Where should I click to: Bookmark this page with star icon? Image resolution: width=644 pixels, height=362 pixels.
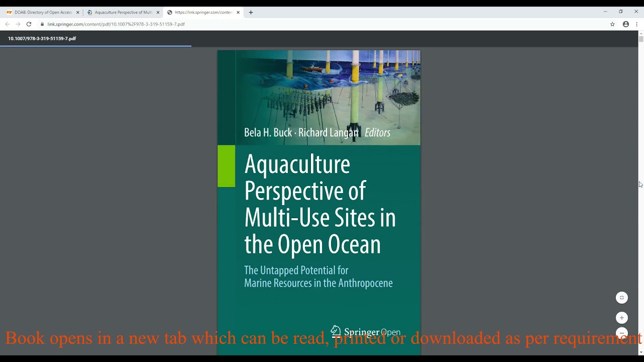(612, 24)
